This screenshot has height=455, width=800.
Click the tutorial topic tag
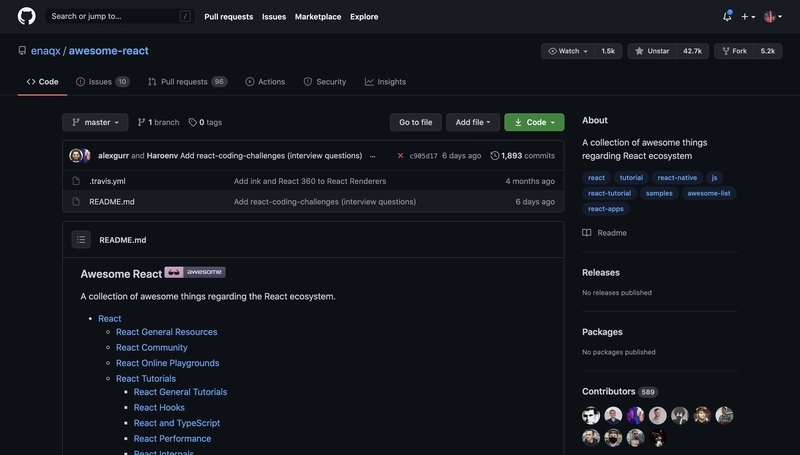click(x=631, y=178)
